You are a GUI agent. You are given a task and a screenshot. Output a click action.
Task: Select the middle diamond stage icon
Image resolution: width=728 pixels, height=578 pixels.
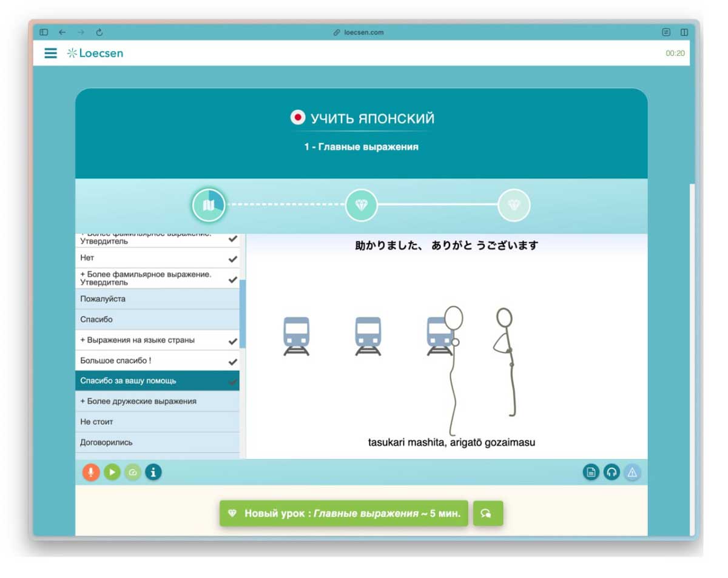coord(361,205)
